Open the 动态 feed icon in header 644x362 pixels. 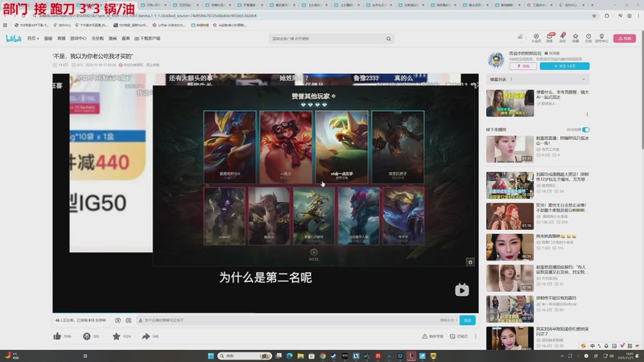coord(563,38)
